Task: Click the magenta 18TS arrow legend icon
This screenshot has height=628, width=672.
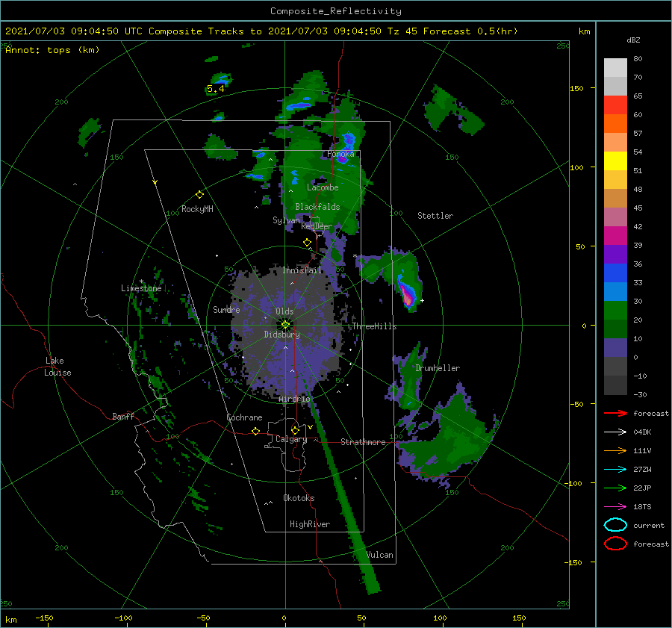Action: [615, 507]
